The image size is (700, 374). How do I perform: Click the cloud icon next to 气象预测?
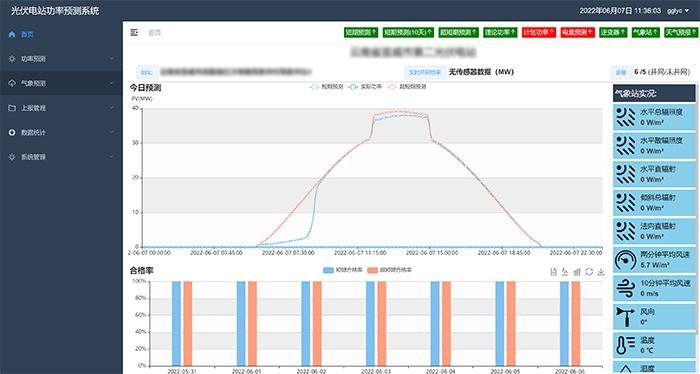click(x=12, y=83)
